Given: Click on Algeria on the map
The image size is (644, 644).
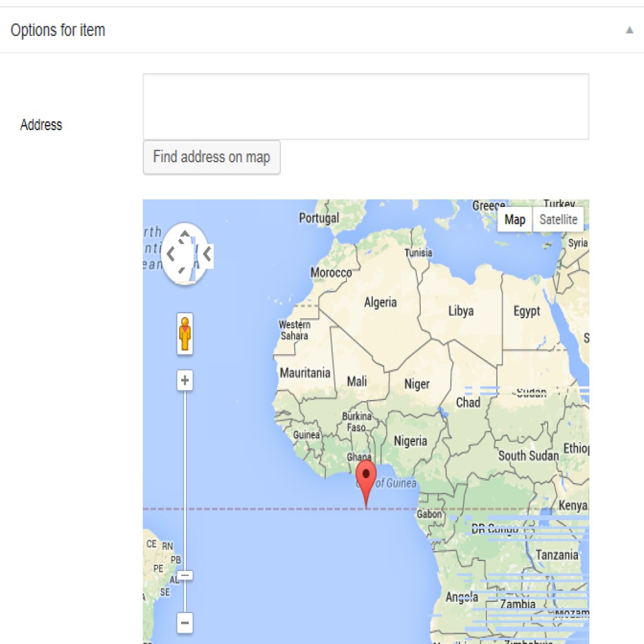Looking at the screenshot, I should [x=380, y=303].
